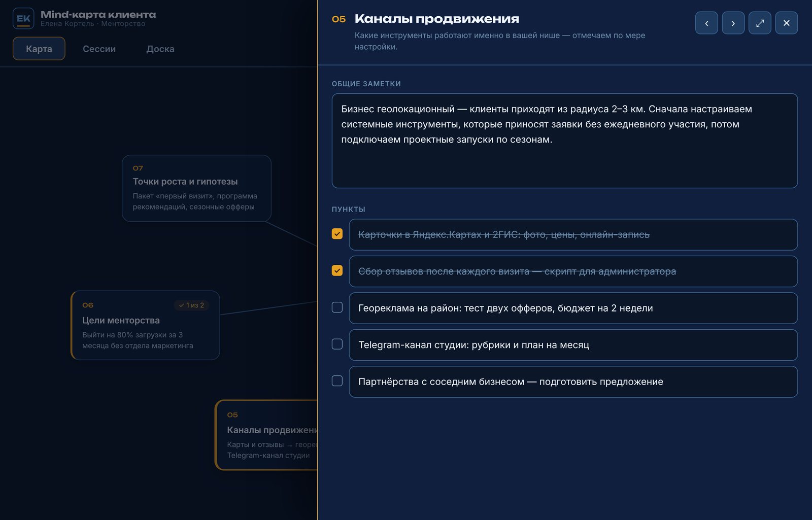Click the Каналы продвижения panel heading

436,19
